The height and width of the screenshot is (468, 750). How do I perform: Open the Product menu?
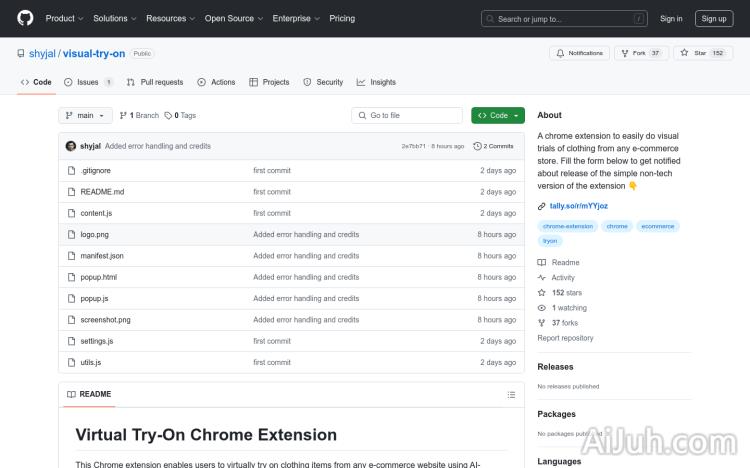64,18
